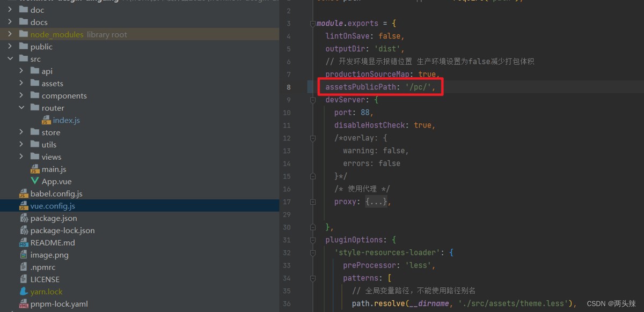Fold the pluginOptions block at line 31
The width and height of the screenshot is (644, 312).
pos(312,240)
